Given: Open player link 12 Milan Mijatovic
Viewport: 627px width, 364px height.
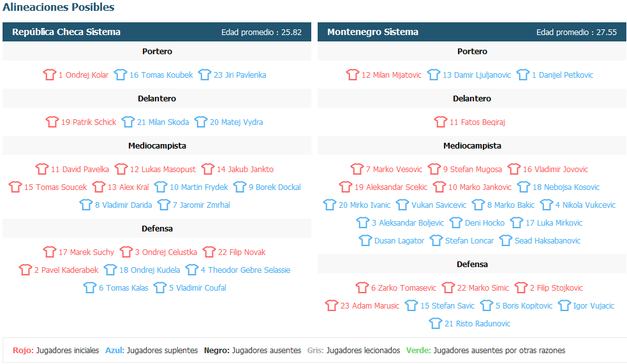Looking at the screenshot, I should tap(392, 75).
